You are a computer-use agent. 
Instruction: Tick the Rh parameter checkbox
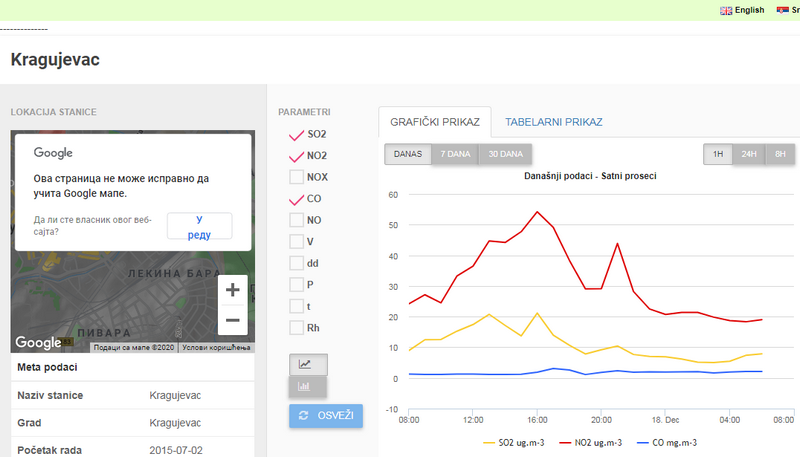(296, 327)
